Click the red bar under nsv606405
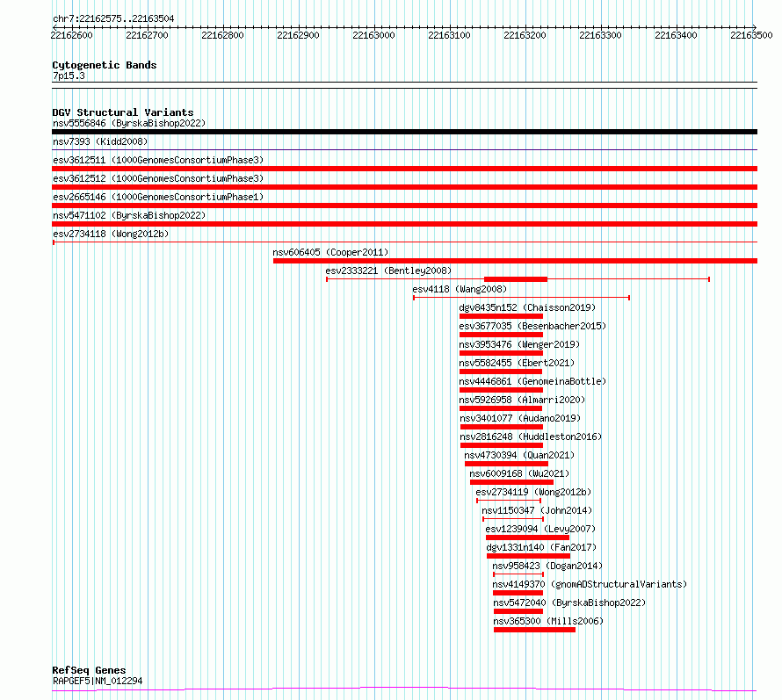 tap(515, 261)
